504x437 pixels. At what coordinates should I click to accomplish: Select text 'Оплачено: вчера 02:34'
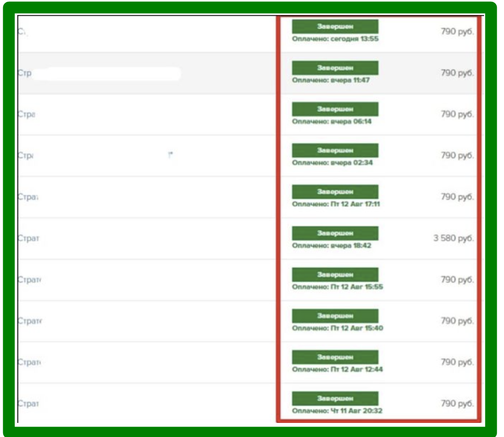332,163
